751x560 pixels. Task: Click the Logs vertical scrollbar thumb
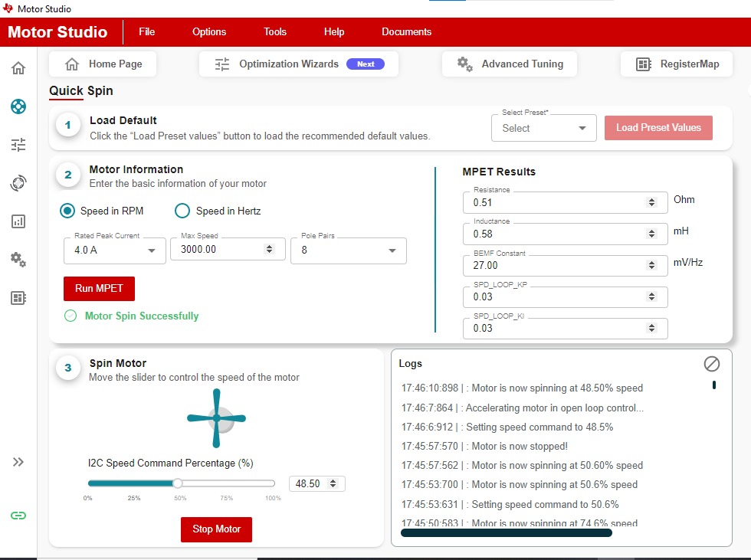(x=713, y=385)
